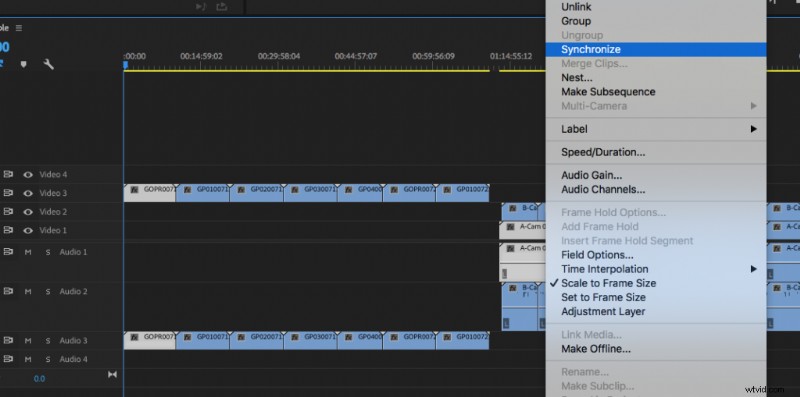The width and height of the screenshot is (800, 397).
Task: Open the timeline panel hamburger menu
Action: [x=19, y=28]
